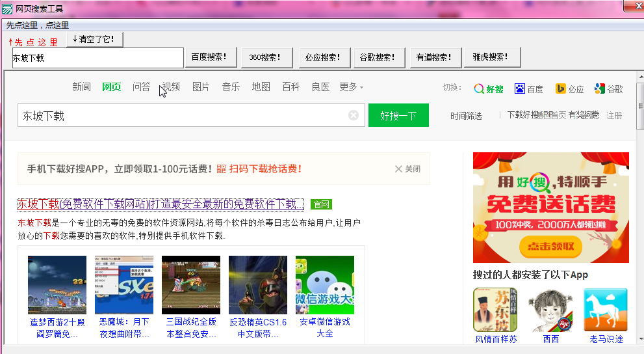Switch to 谷歌 Google icon
Viewport: 644px width, 354px height.
tap(600, 88)
